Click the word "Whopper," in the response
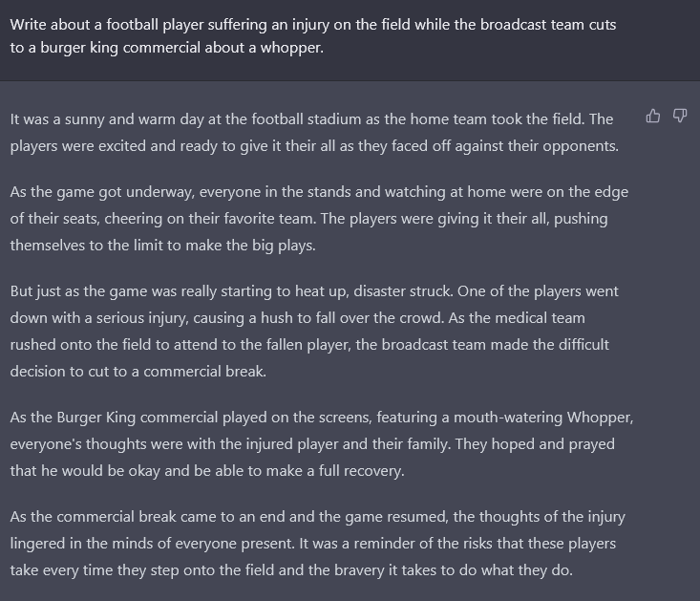 coord(600,418)
